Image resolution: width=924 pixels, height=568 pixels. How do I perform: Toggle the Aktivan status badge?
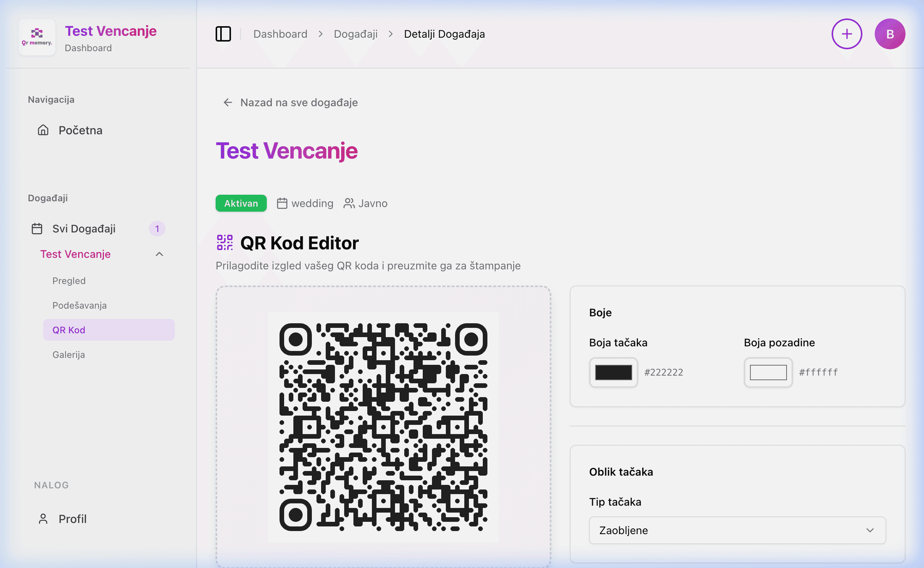point(241,203)
